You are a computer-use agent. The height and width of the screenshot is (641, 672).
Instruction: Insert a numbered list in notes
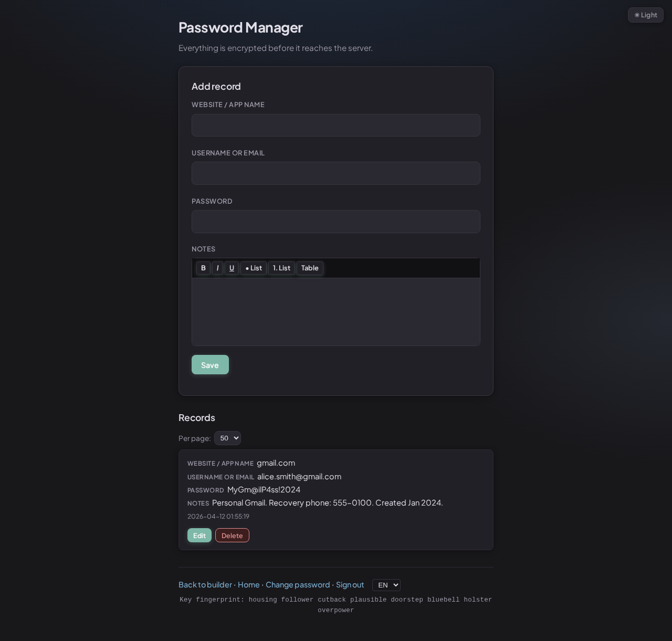[x=281, y=268]
